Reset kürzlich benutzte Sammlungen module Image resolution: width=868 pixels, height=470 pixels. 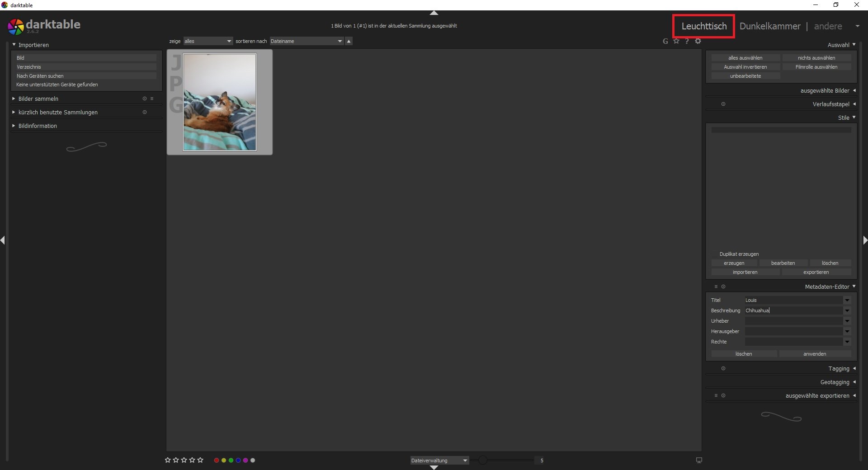(x=145, y=112)
